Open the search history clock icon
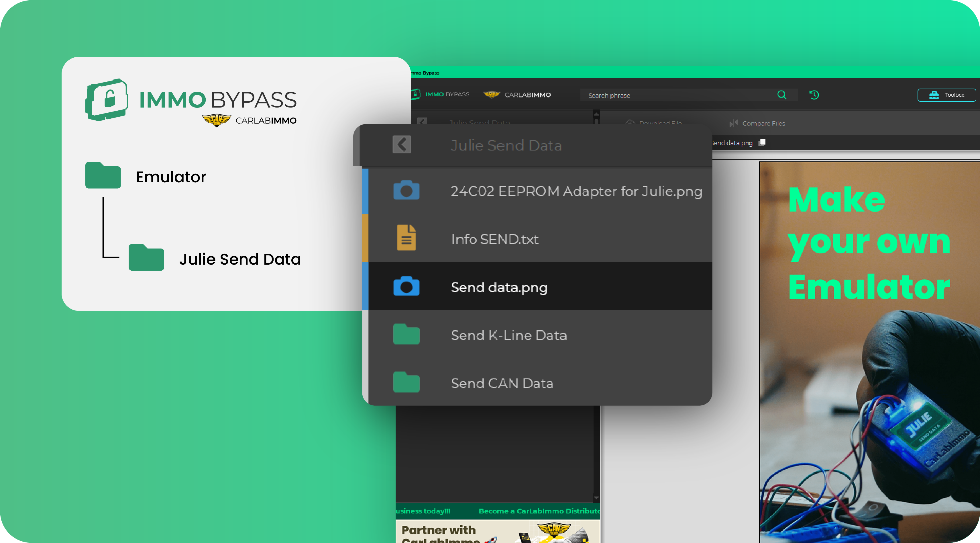Image resolution: width=980 pixels, height=543 pixels. tap(814, 95)
